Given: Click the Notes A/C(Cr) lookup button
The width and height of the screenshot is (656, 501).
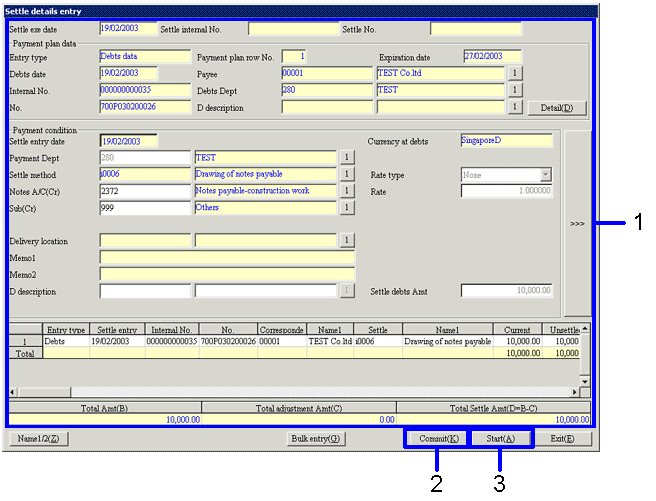Looking at the screenshot, I should (x=348, y=191).
